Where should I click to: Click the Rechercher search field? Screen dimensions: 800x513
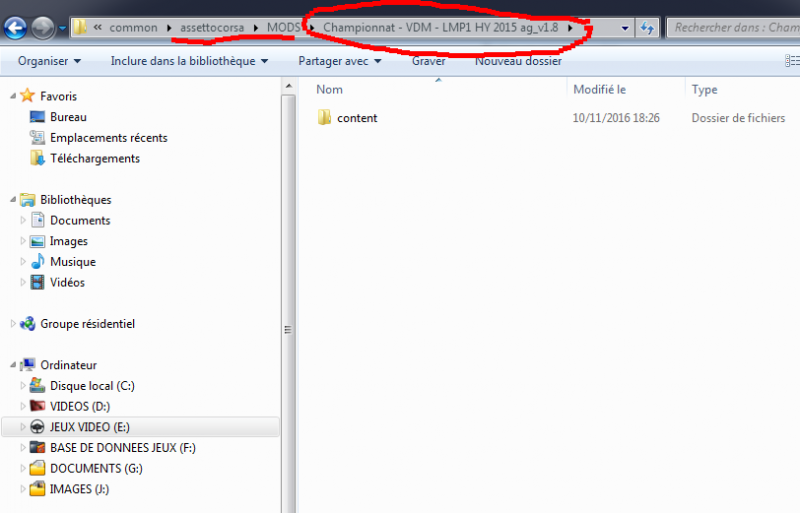pyautogui.click(x=733, y=28)
